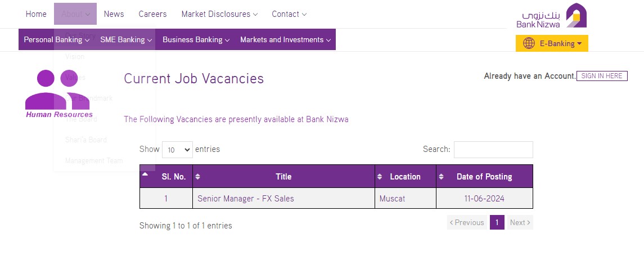Click the E-Banking globe icon

(529, 43)
